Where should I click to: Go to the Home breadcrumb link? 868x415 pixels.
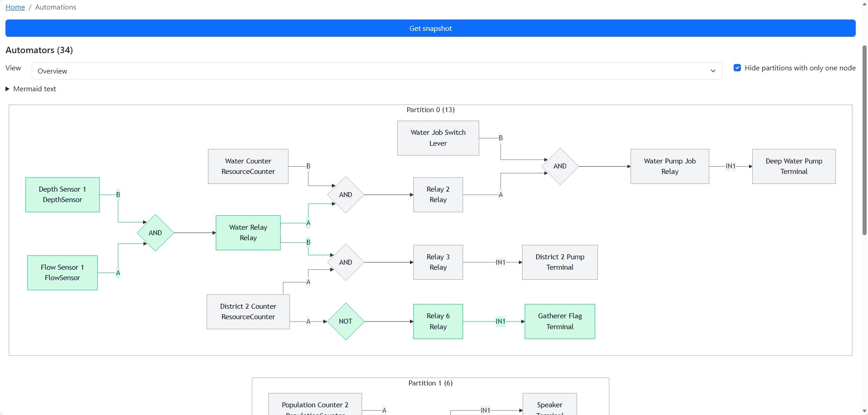click(15, 7)
